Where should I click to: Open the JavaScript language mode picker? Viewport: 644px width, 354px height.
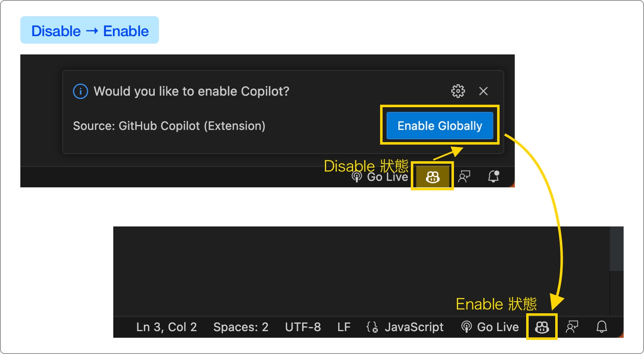[x=414, y=327]
